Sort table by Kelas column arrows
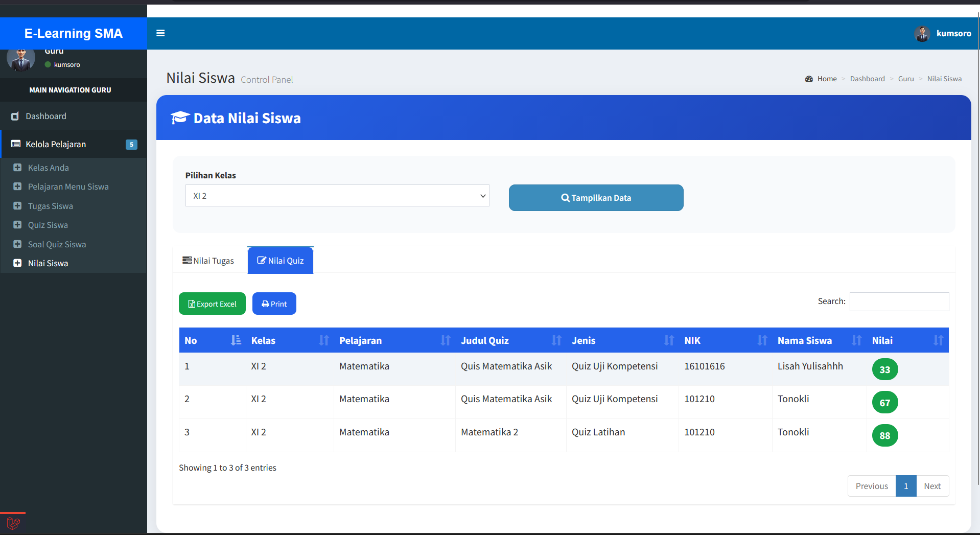 [324, 340]
